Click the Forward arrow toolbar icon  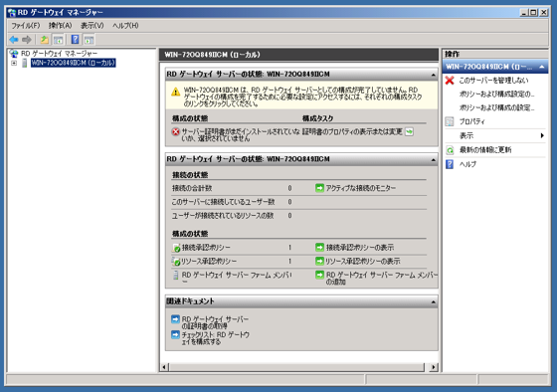(27, 40)
